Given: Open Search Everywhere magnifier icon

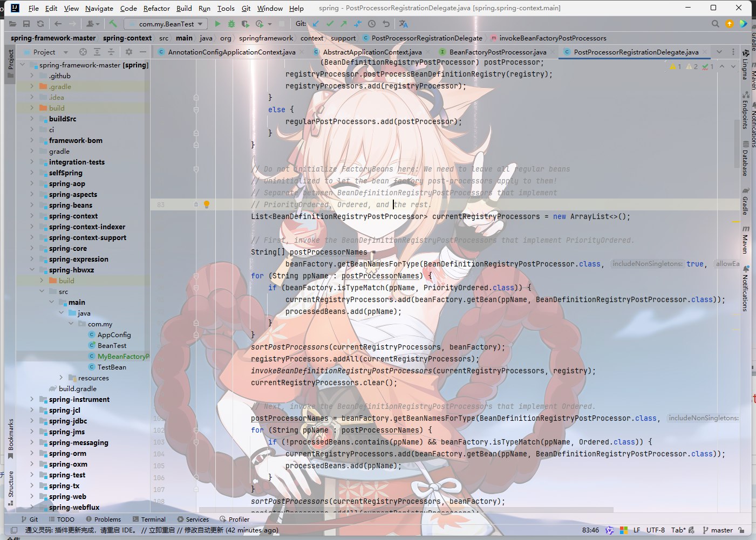Looking at the screenshot, I should tap(716, 24).
